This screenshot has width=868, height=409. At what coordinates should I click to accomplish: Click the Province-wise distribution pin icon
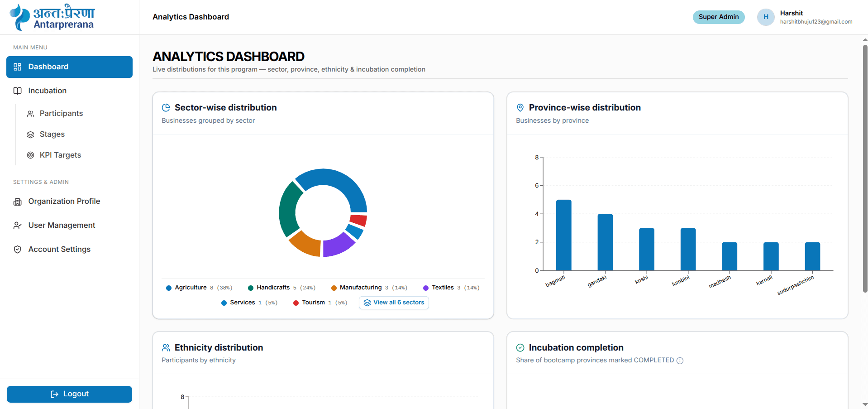tap(520, 107)
